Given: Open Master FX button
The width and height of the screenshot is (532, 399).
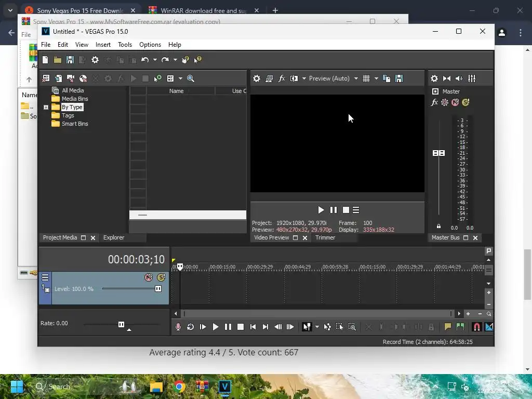Looking at the screenshot, I should [x=434, y=102].
